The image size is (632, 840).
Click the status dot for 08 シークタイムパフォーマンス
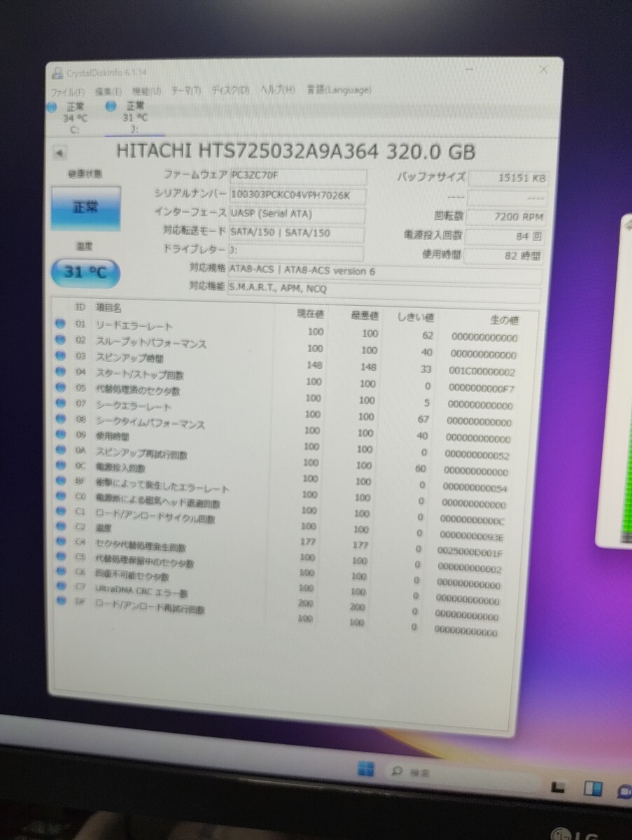pos(60,419)
